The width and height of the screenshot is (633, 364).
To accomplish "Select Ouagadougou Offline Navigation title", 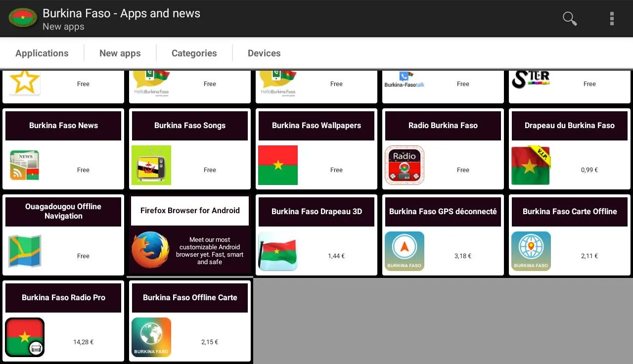I will pos(63,211).
